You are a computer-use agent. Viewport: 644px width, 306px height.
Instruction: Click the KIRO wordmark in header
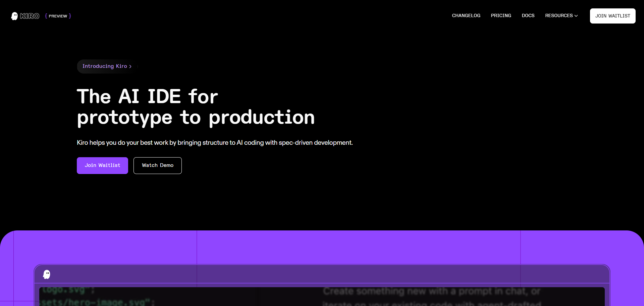30,16
